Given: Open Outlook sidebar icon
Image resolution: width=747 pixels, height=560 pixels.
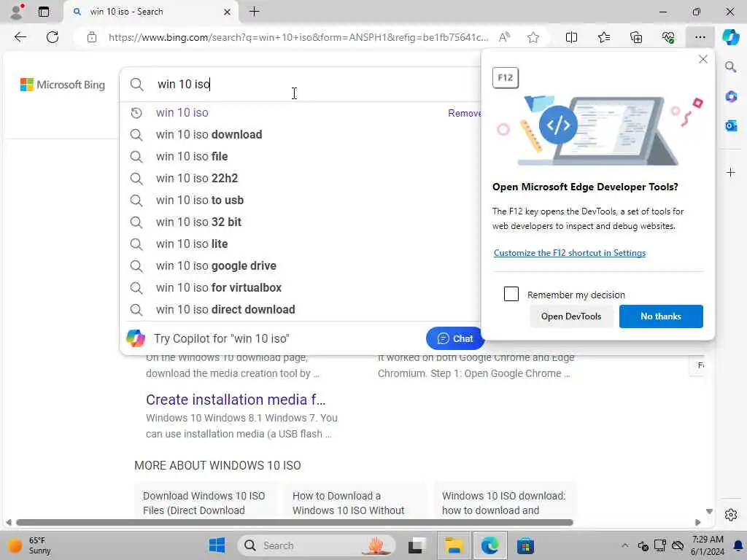Looking at the screenshot, I should coord(731,125).
